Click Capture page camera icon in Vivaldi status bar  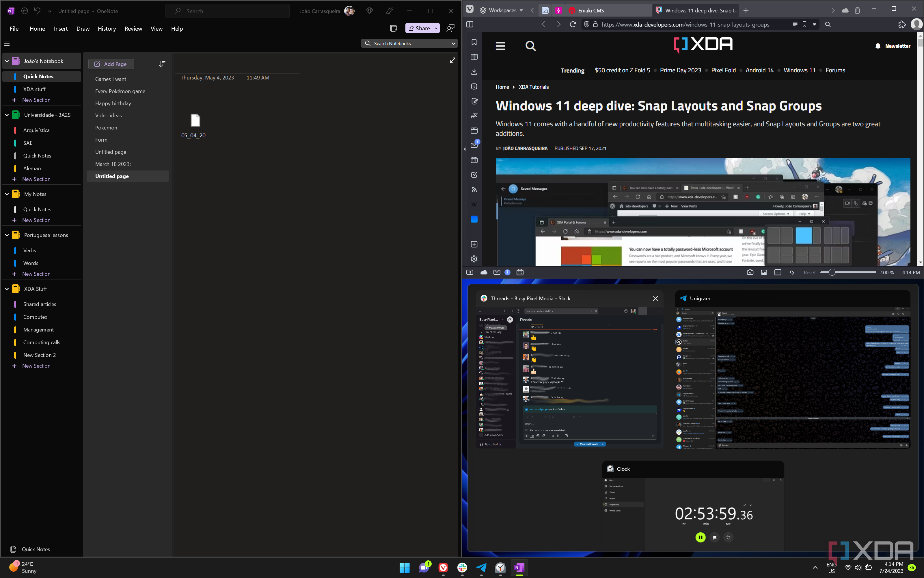tap(750, 272)
